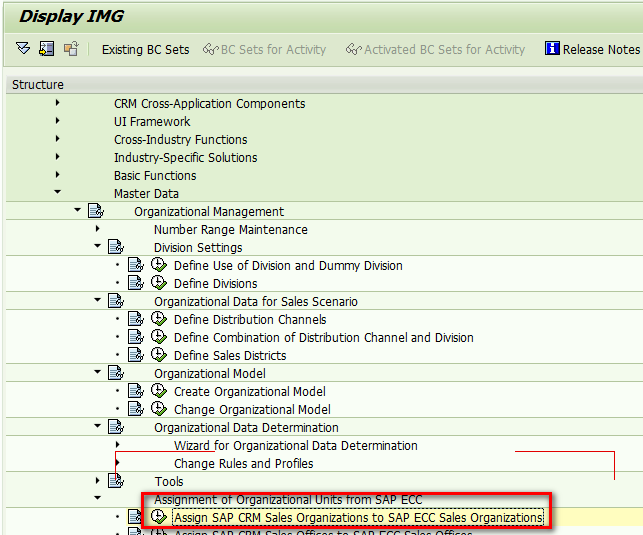Execute Define Combination of Distribution Channel and Division
Image resolution: width=643 pixels, height=535 pixels.
(159, 337)
